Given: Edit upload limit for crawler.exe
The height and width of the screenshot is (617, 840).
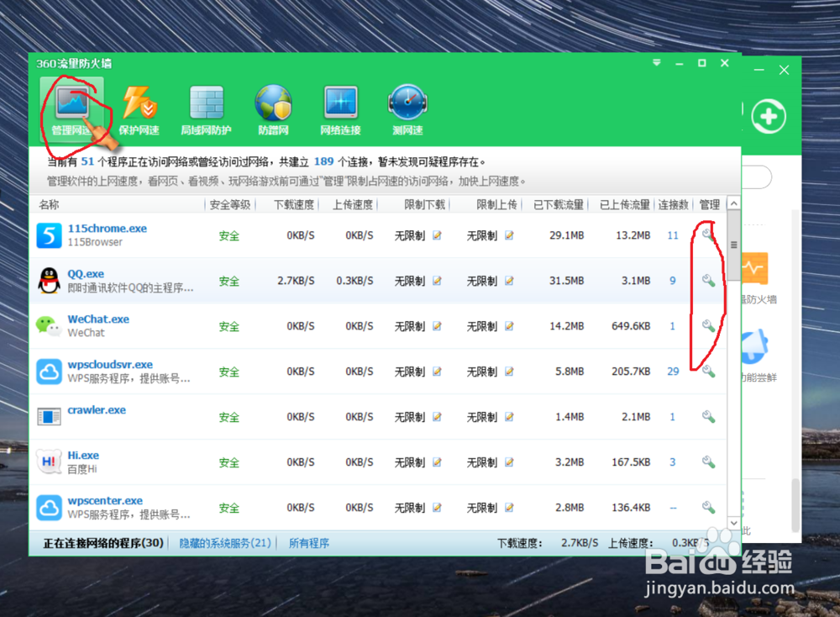Looking at the screenshot, I should click(510, 416).
